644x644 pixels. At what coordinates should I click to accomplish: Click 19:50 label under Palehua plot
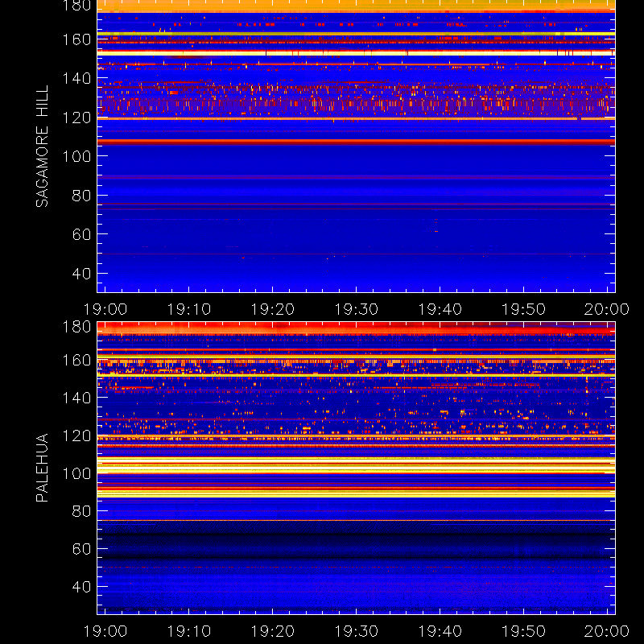point(524,631)
